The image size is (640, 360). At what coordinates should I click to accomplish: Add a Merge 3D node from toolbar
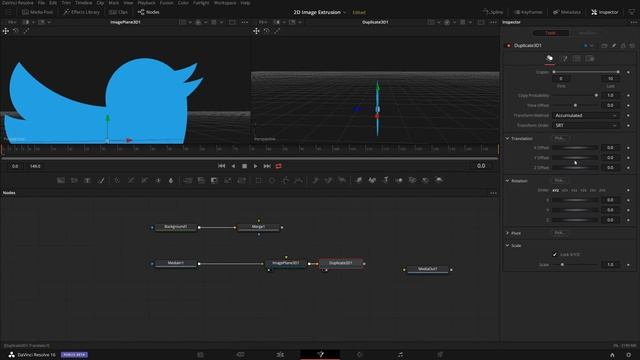[399, 180]
